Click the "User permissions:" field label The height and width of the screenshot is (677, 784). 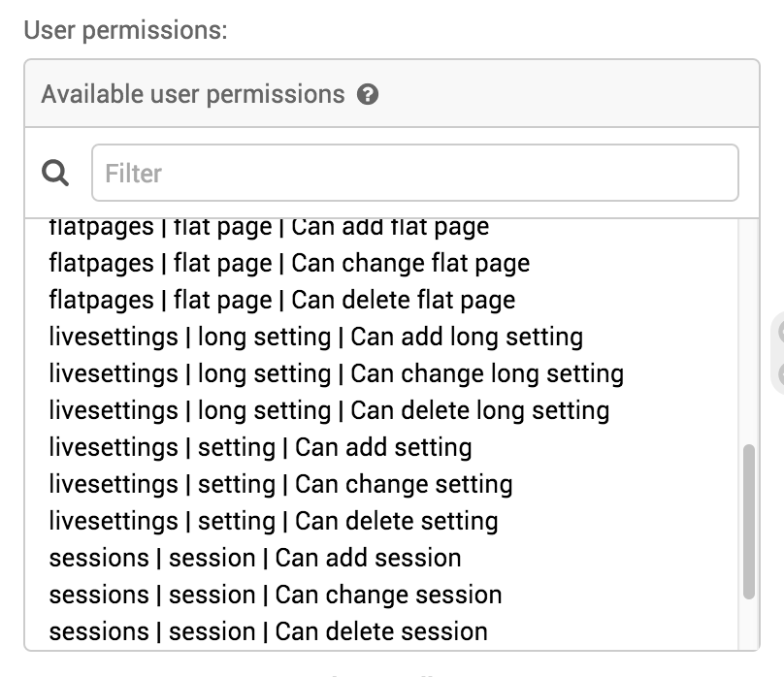(125, 30)
